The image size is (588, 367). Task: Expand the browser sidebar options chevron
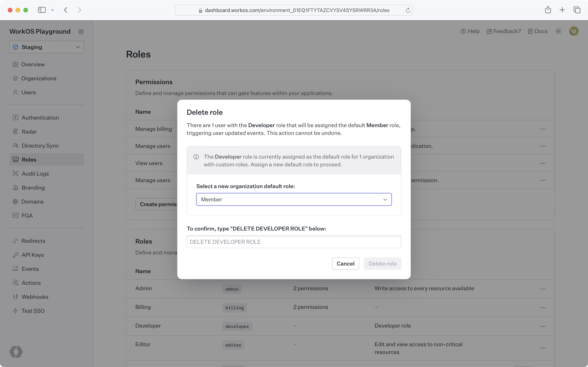tap(52, 10)
